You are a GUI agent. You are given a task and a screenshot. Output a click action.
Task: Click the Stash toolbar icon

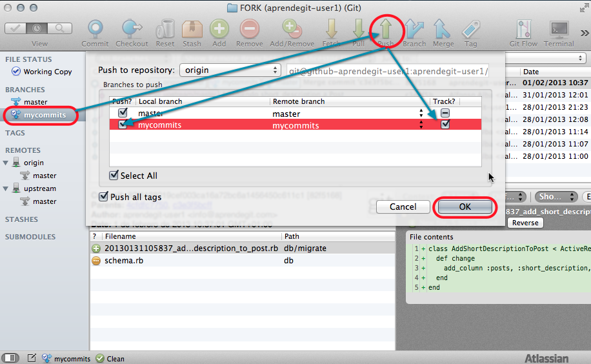click(x=192, y=30)
